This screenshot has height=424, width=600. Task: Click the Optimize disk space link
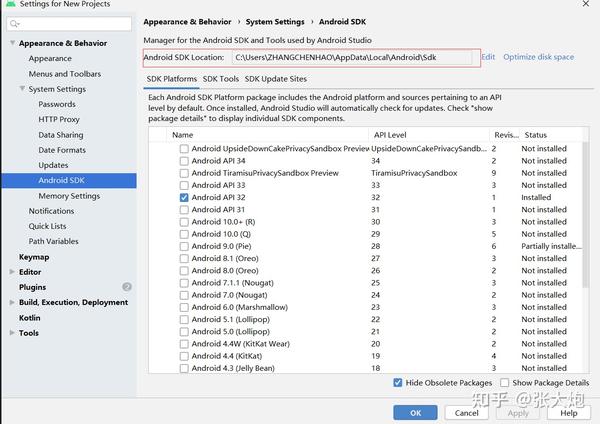point(538,58)
